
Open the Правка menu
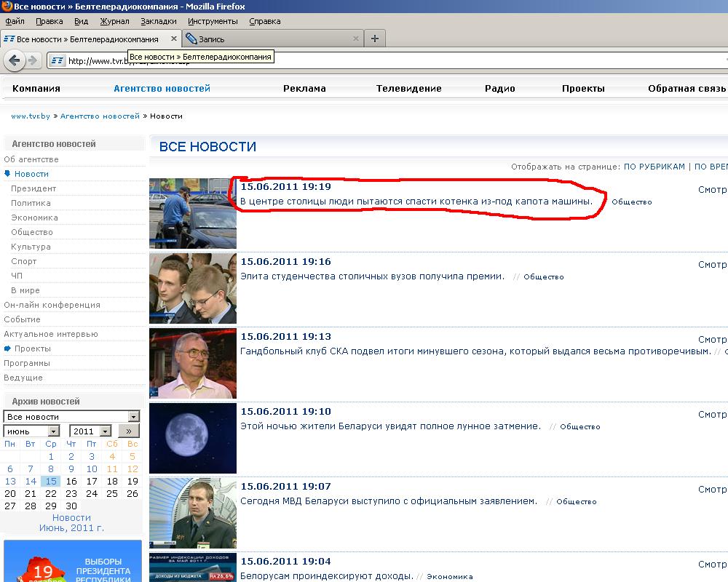[x=50, y=21]
